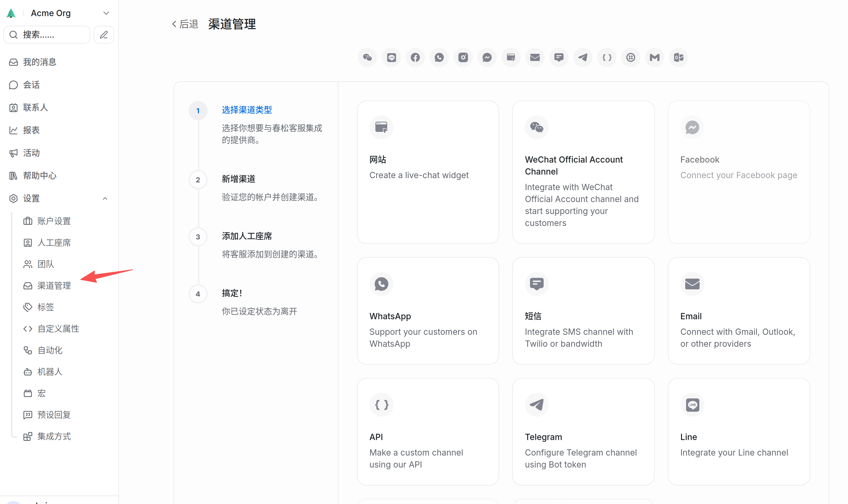Image resolution: width=848 pixels, height=504 pixels.
Task: Click the 后退 back link
Action: click(185, 24)
